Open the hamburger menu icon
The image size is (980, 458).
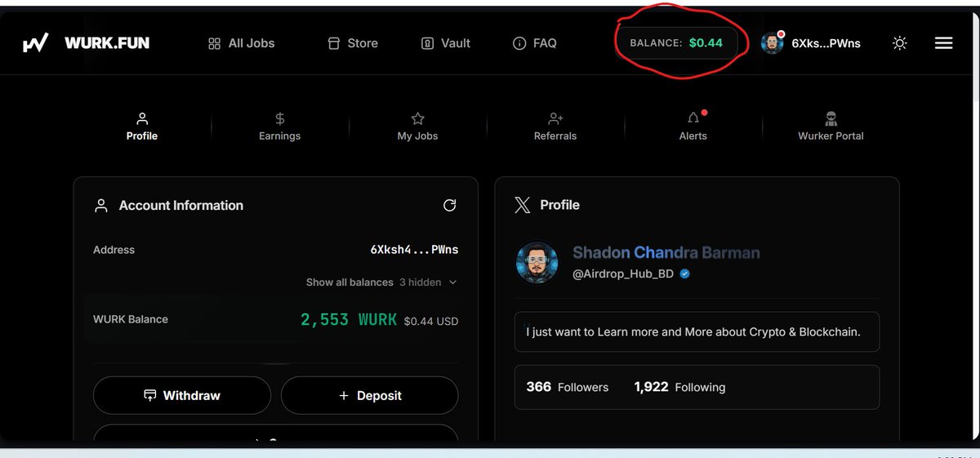(943, 43)
